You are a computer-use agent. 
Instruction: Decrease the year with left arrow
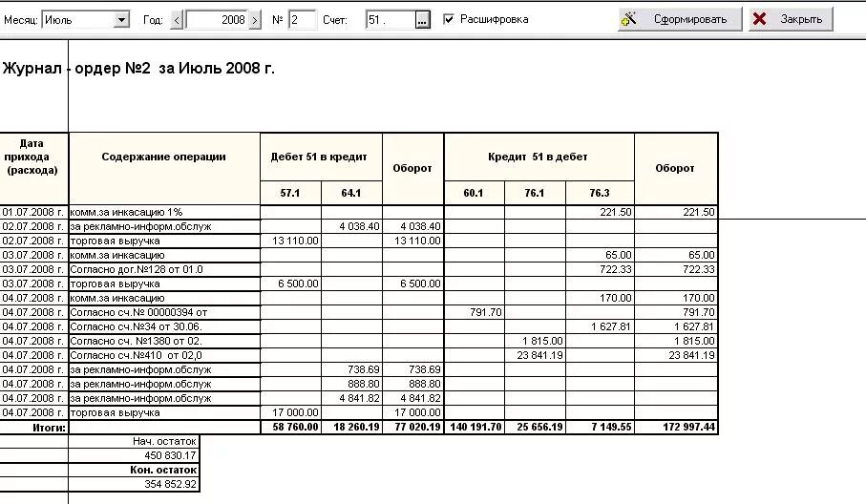177,20
